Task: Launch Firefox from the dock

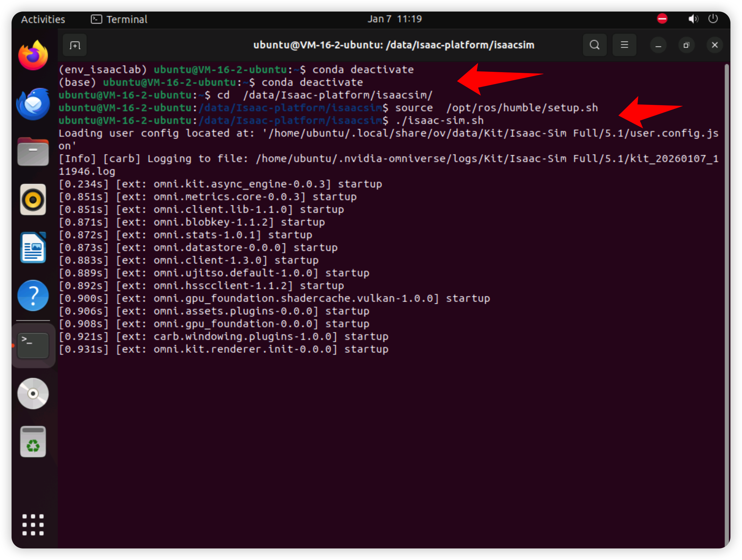Action: (x=33, y=55)
